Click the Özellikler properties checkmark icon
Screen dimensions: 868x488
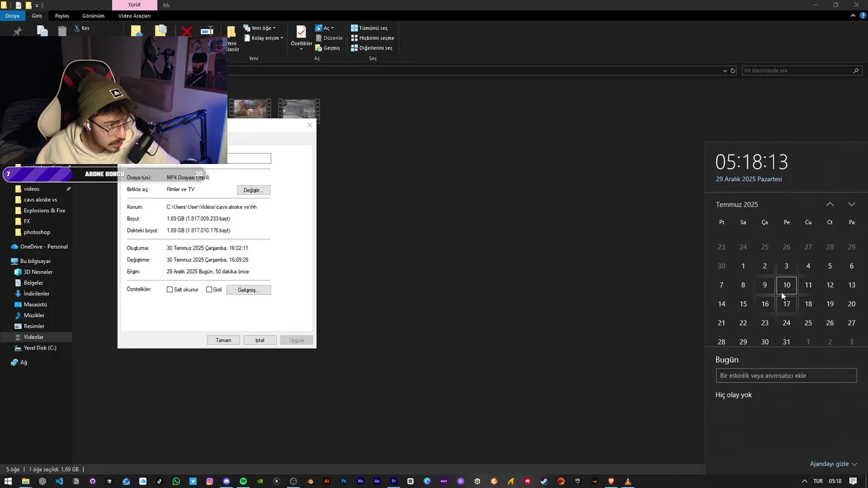[301, 33]
